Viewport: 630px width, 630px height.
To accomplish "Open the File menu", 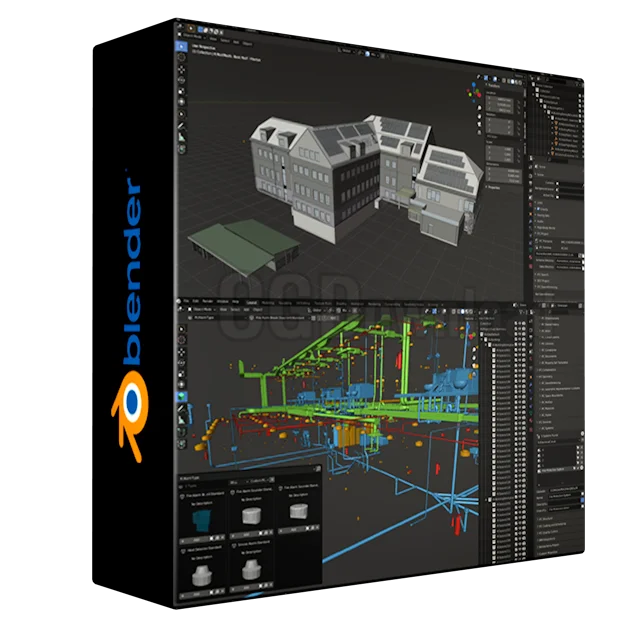I will pos(186,301).
